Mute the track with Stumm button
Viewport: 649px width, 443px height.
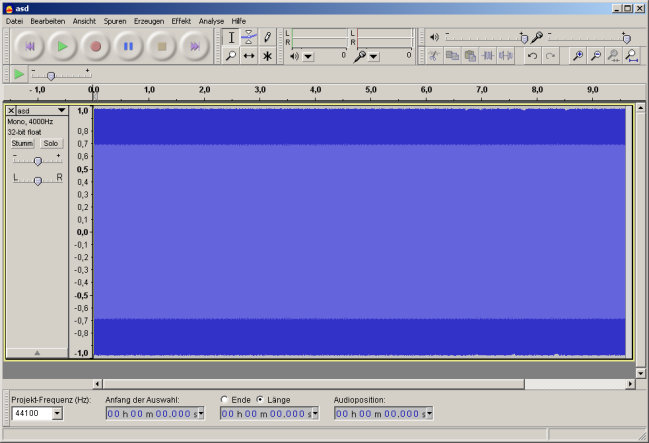22,143
